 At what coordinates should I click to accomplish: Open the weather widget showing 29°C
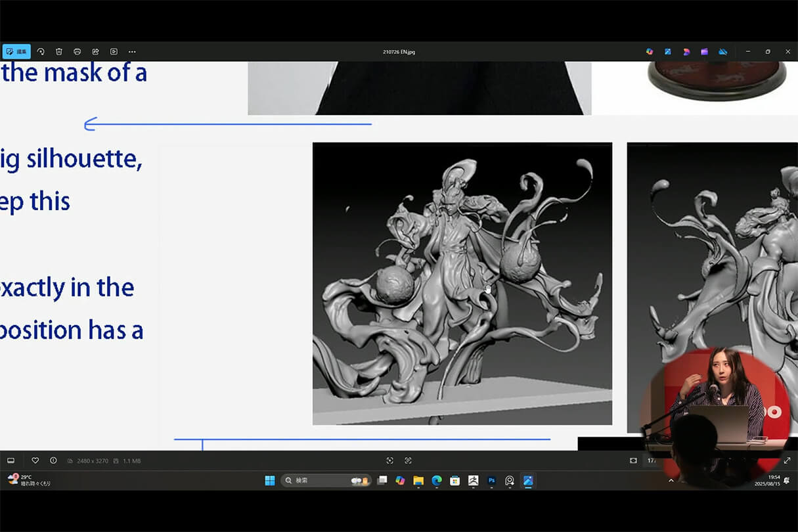click(30, 480)
